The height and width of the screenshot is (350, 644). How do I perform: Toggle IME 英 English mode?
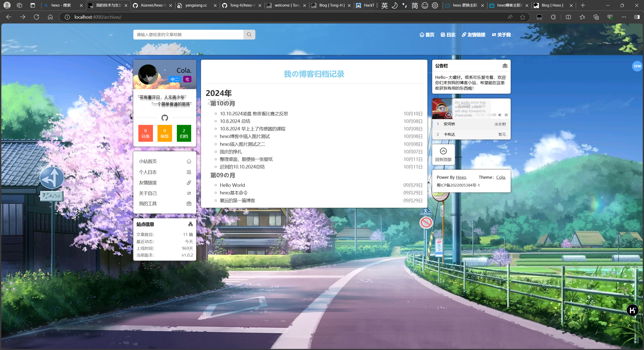384,6
